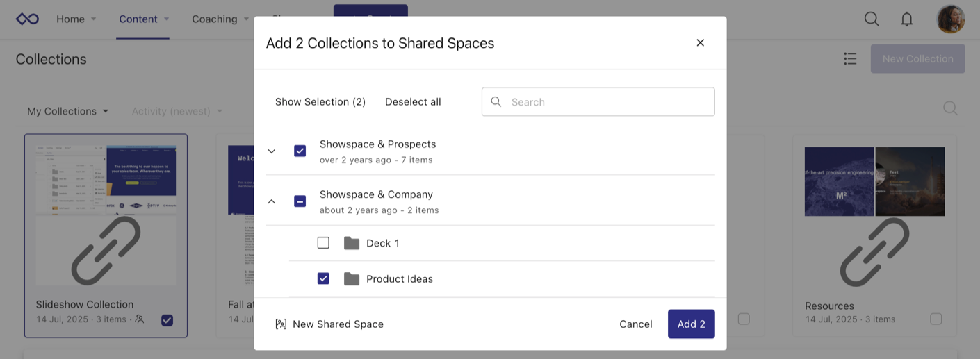
Task: Click the collections search magnifier icon
Action: pos(950,108)
